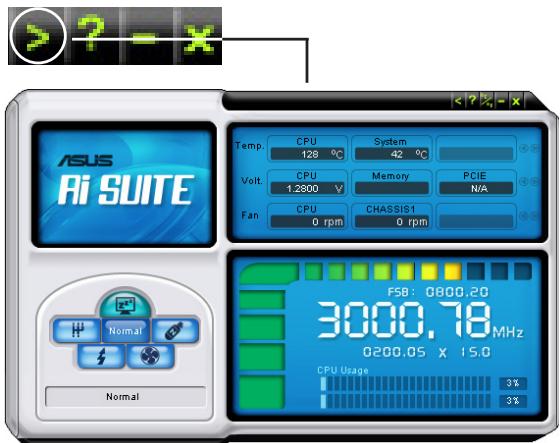Click the Volt. row label

pyautogui.click(x=252, y=181)
